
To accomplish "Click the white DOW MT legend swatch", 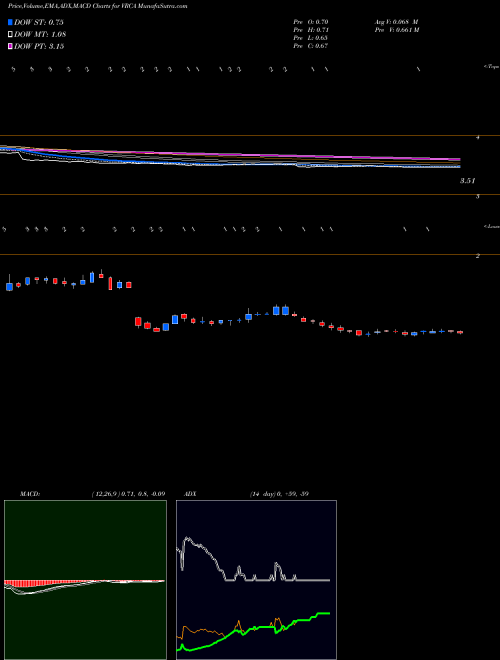I will click(10, 35).
